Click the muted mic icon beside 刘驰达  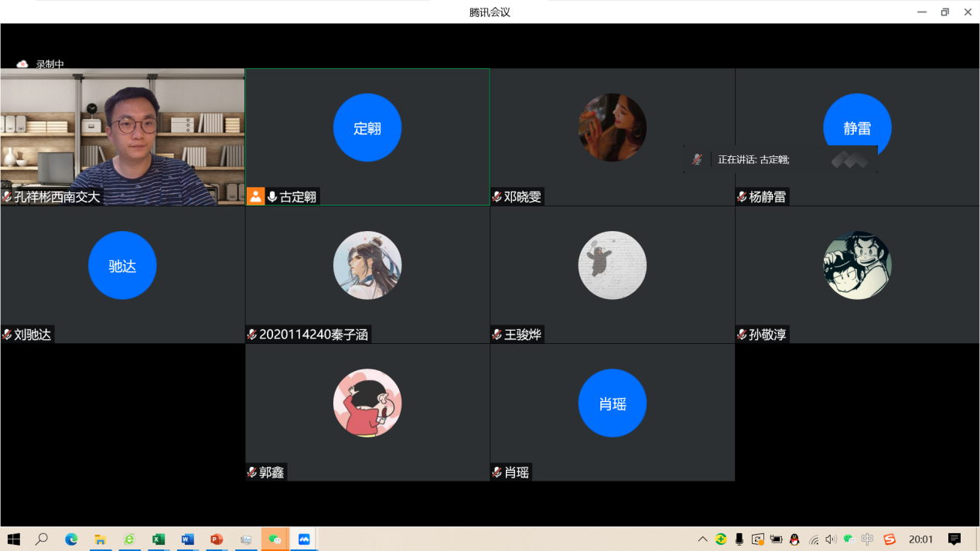pos(7,335)
